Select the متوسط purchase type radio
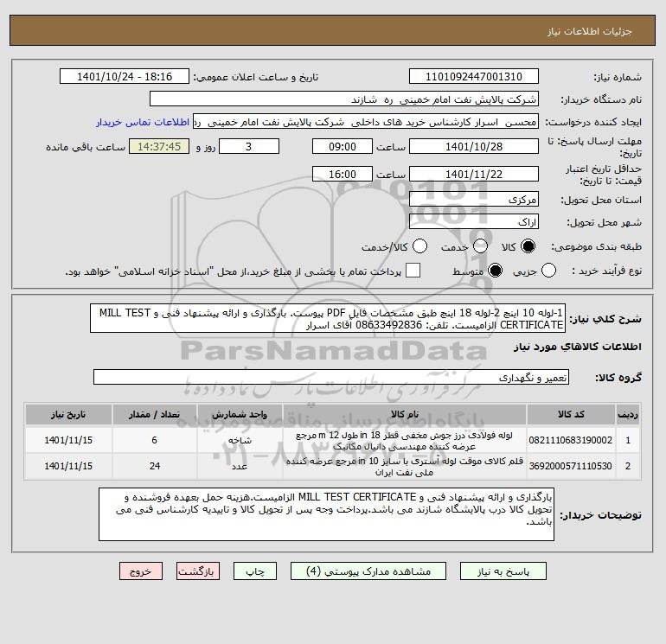The image size is (666, 644). pyautogui.click(x=496, y=271)
